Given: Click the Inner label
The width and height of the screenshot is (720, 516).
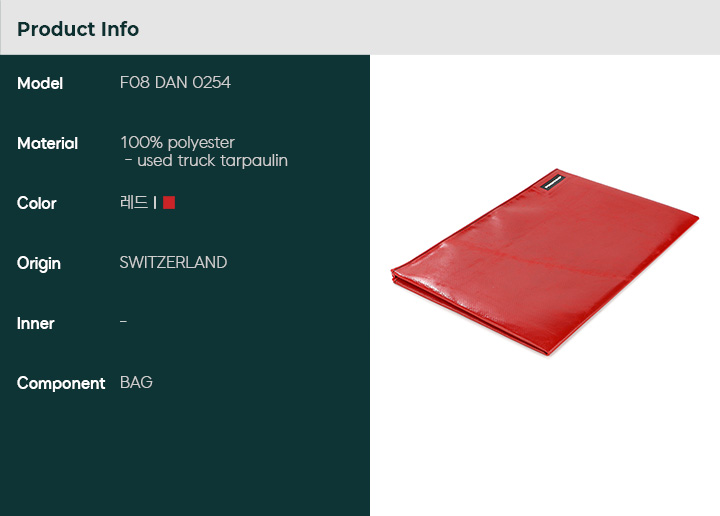Looking at the screenshot, I should coord(35,323).
